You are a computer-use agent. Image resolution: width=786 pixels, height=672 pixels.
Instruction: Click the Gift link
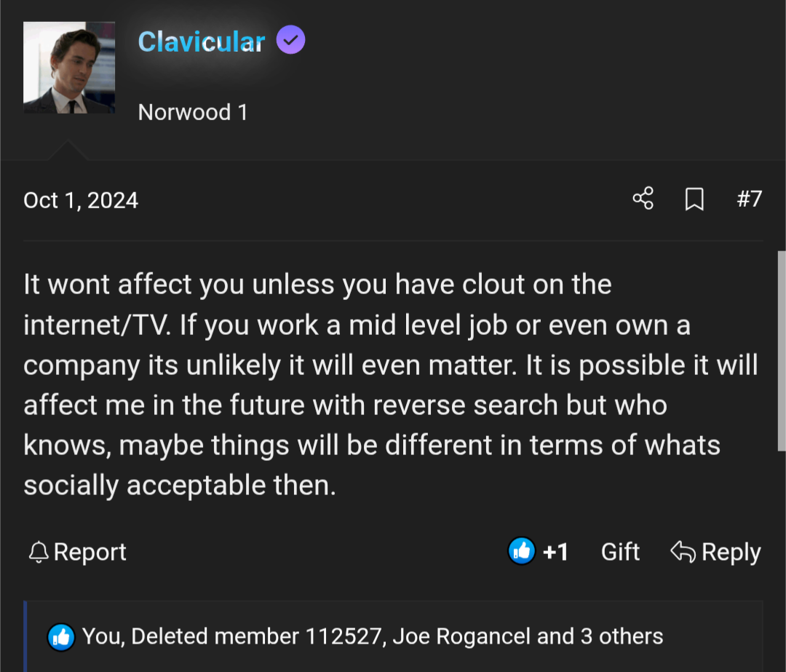(x=620, y=552)
